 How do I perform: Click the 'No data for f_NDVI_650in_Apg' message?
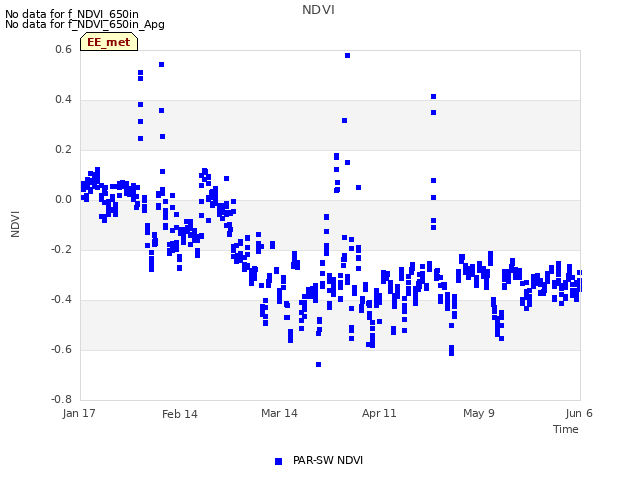pos(85,24)
